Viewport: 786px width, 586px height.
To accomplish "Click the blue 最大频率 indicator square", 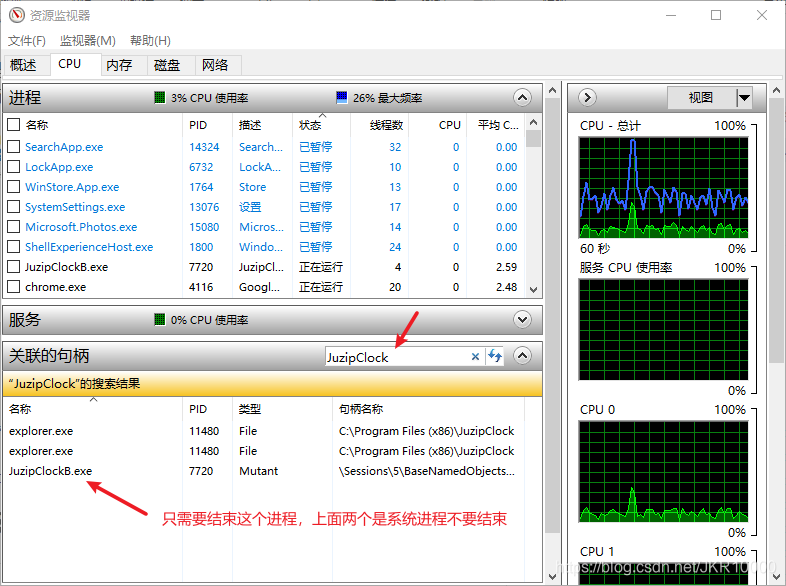I will pyautogui.click(x=341, y=97).
